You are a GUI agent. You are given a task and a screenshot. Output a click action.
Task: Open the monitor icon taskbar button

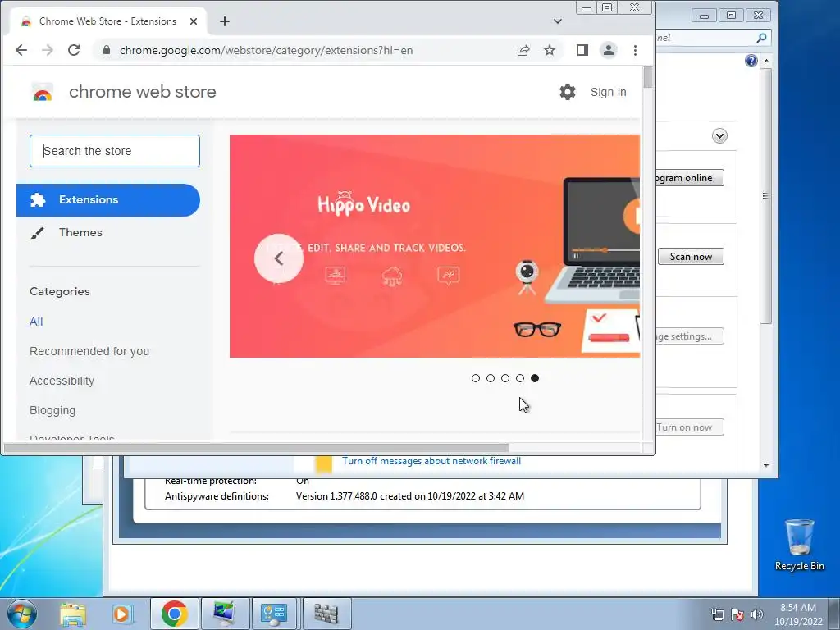pos(224,614)
